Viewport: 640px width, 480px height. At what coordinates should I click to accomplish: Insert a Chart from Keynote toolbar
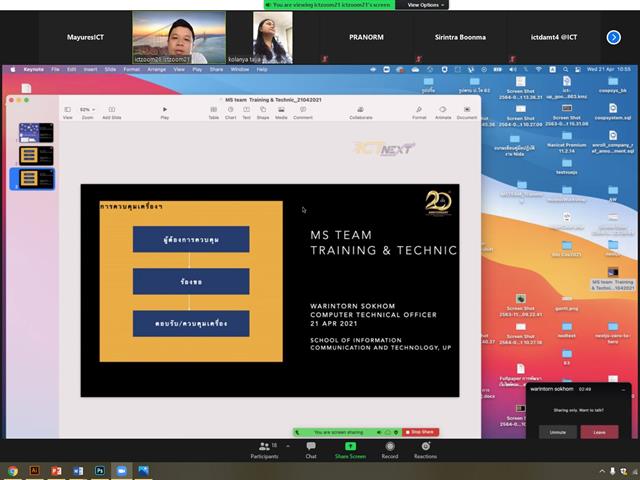click(230, 113)
